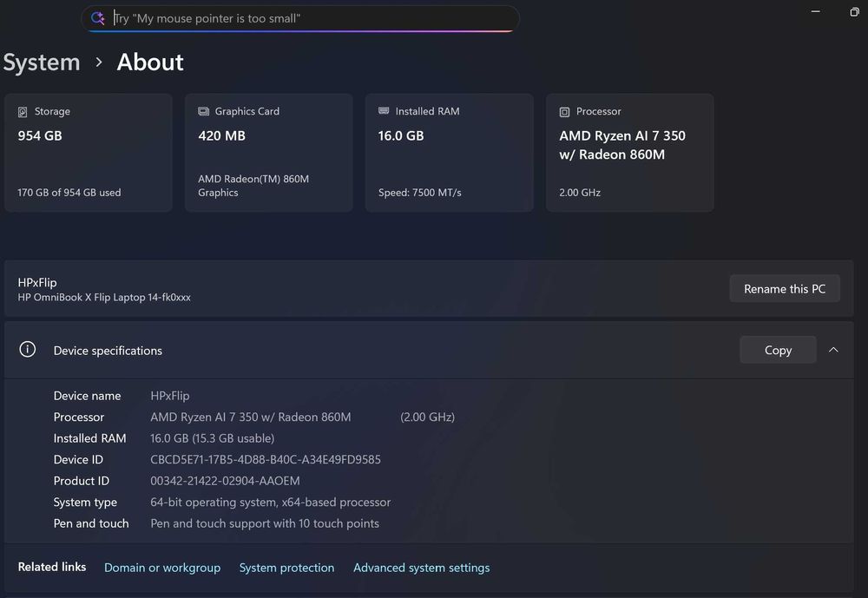Collapse the Device specifications section
Screen dimensions: 868x598
(x=833, y=350)
